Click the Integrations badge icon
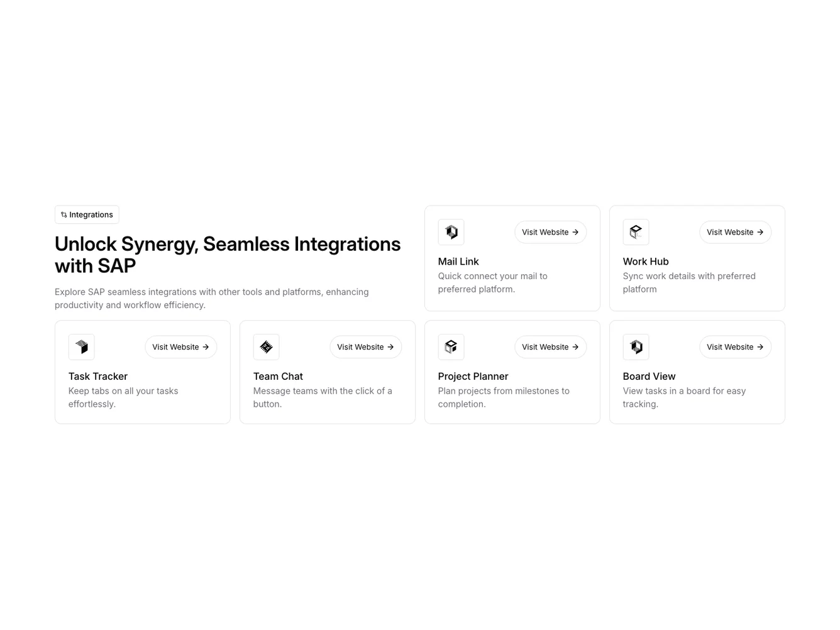Screen dimensions: 840x630 pos(64,215)
